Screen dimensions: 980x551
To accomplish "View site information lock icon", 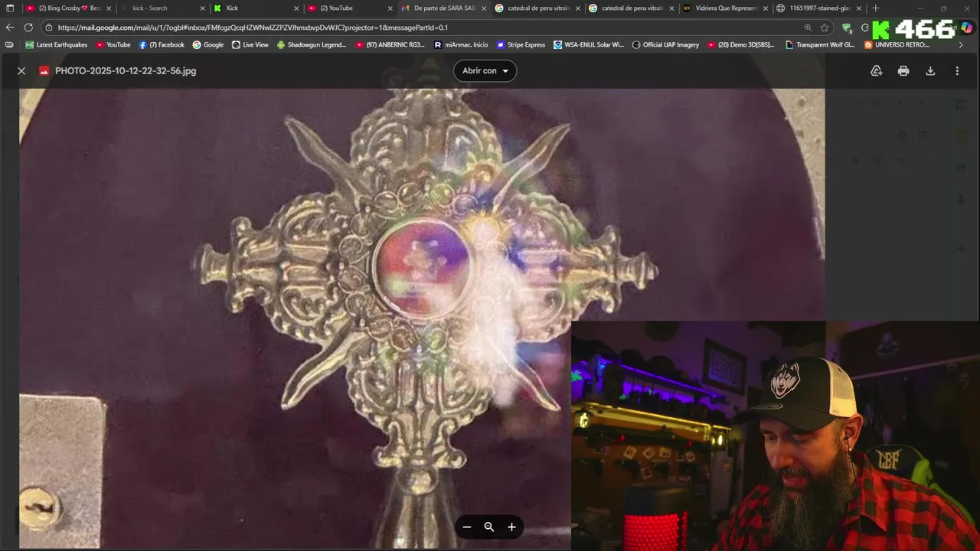I will coord(49,28).
